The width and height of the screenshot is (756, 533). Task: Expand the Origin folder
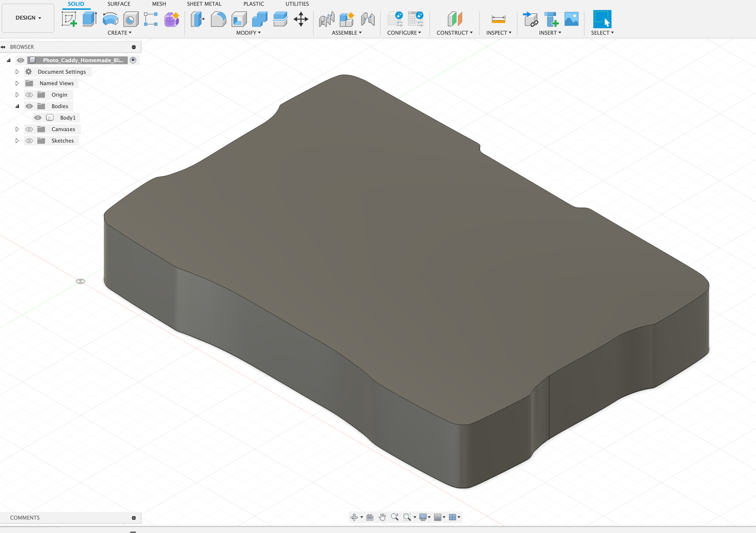tap(17, 95)
